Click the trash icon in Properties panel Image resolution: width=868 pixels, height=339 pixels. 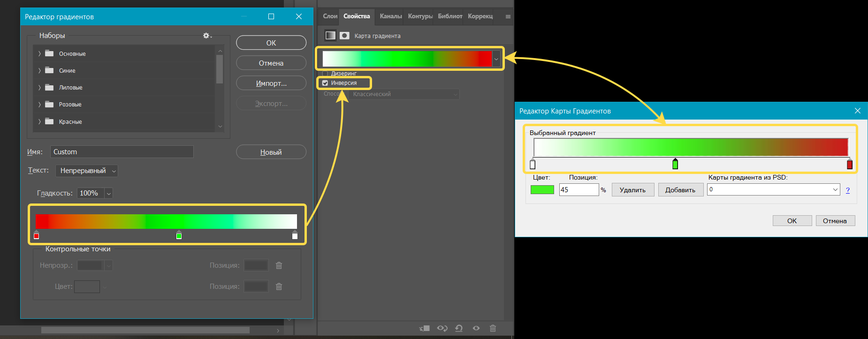point(493,328)
